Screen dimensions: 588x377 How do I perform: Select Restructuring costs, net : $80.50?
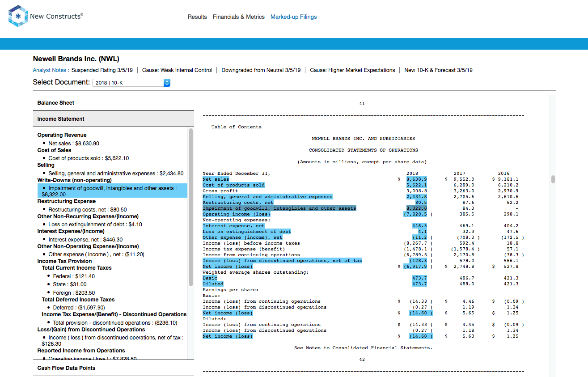[x=88, y=210]
